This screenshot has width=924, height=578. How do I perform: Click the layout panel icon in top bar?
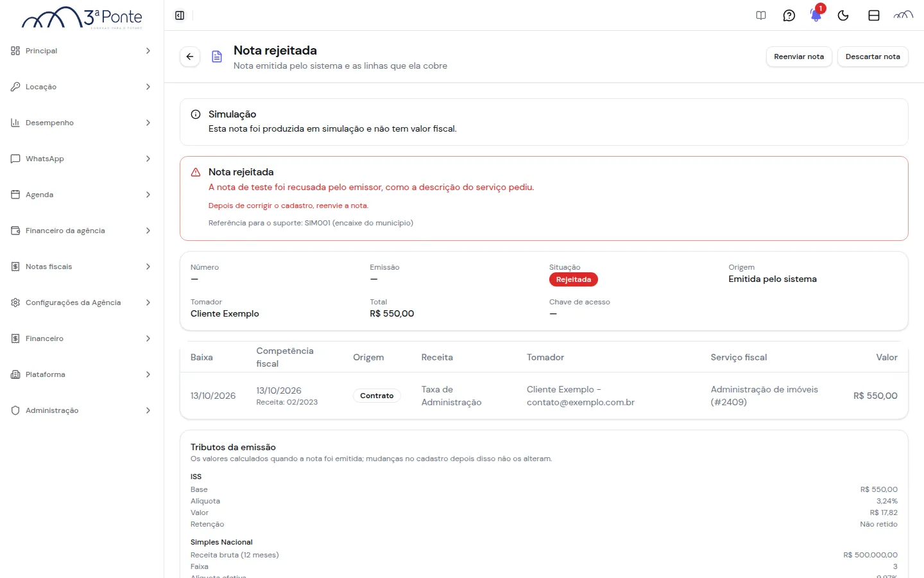click(x=874, y=15)
